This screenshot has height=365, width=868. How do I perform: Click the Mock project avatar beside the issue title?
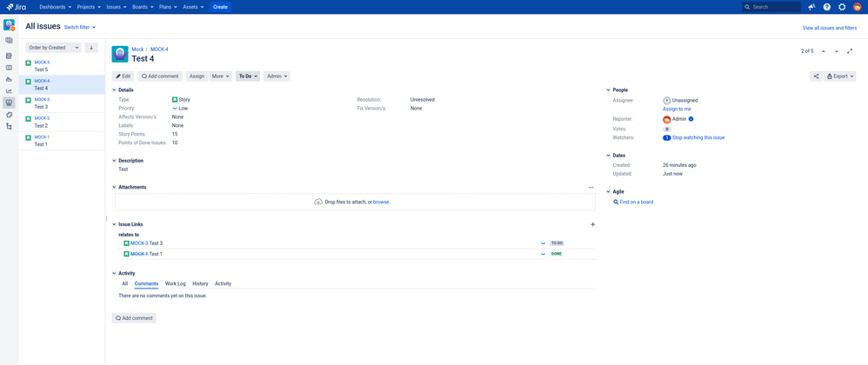pyautogui.click(x=120, y=54)
